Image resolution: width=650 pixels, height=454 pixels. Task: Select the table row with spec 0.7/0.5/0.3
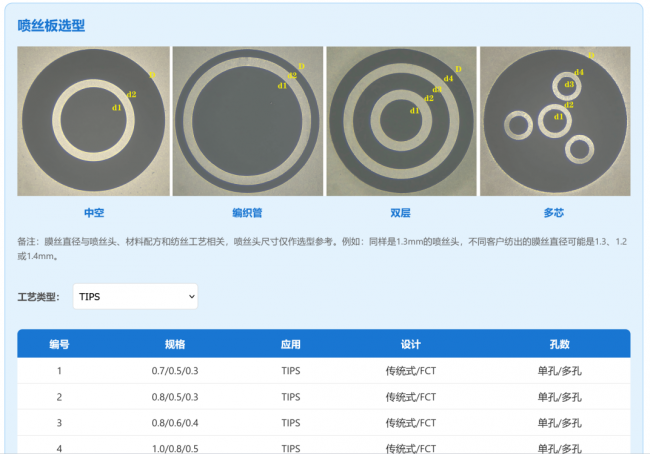pos(175,371)
